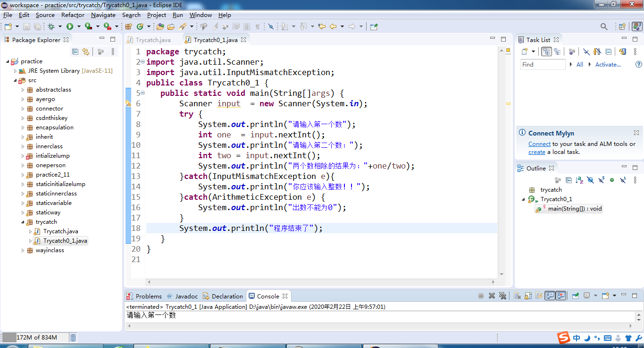Click the Open Perspective icon
The width and height of the screenshot is (644, 348).
(x=622, y=26)
